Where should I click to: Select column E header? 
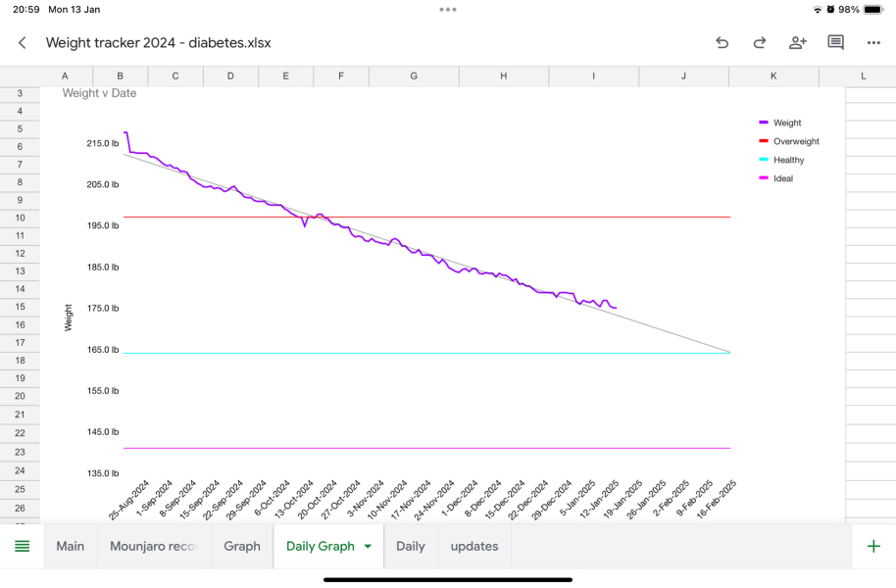(x=285, y=76)
